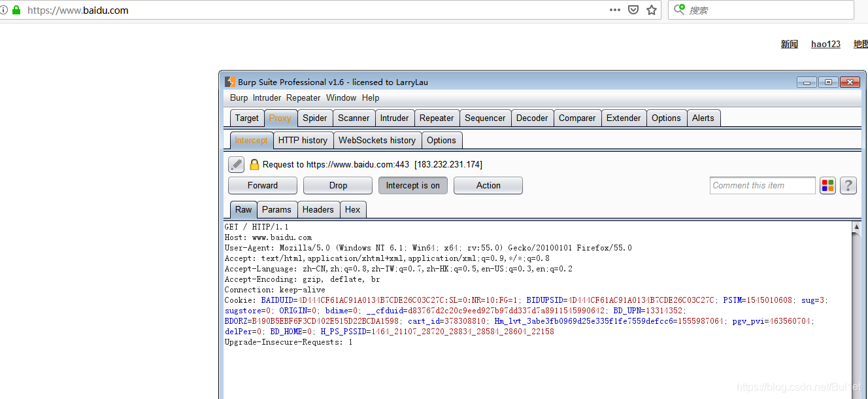Open the Action menu button
This screenshot has height=399, width=868.
(488, 186)
